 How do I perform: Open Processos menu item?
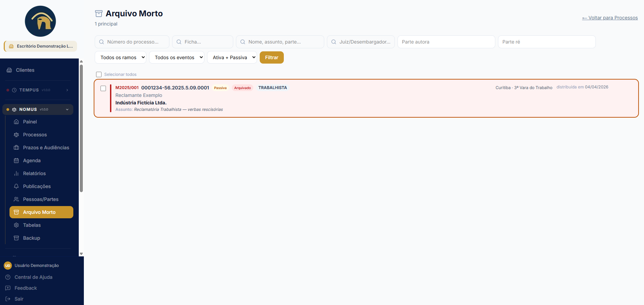[x=41, y=135]
